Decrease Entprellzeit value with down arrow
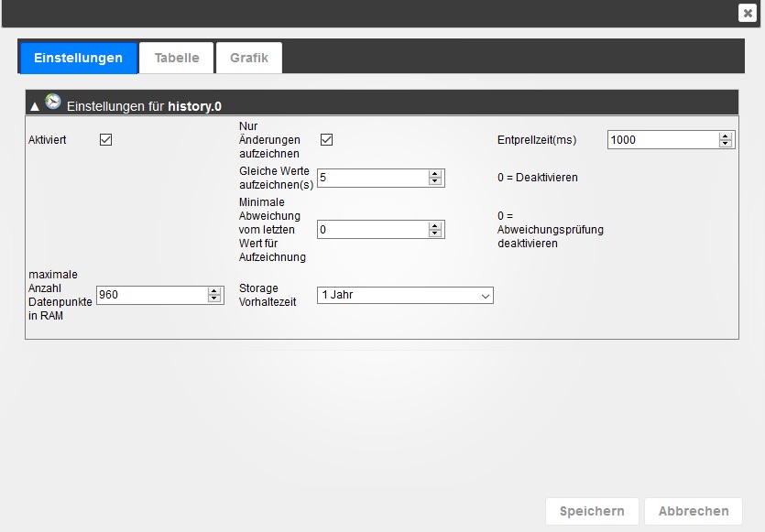 pos(726,144)
